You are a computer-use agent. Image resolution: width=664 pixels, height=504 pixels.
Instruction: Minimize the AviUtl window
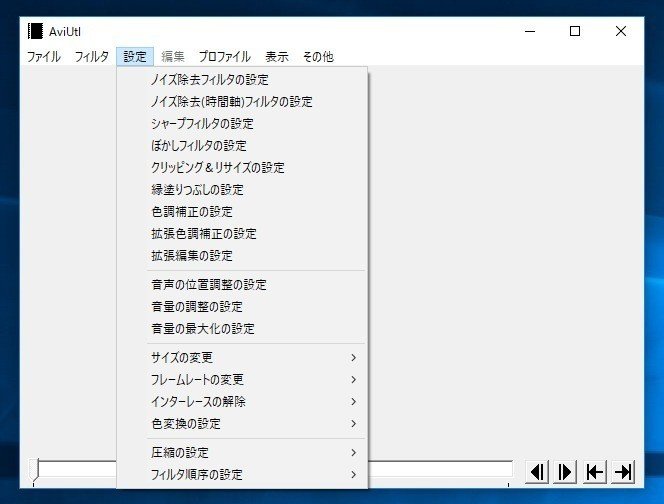click(530, 31)
